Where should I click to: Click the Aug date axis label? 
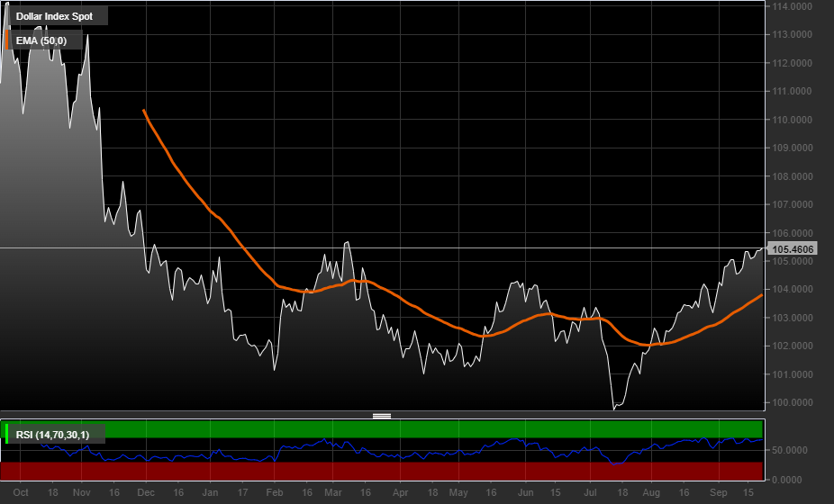[x=651, y=492]
